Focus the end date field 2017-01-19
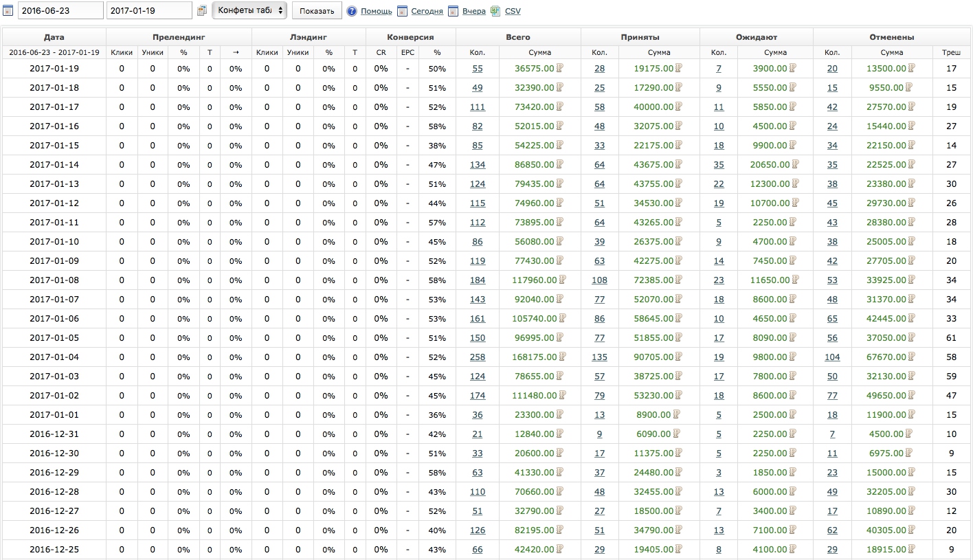Image resolution: width=973 pixels, height=560 pixels. pyautogui.click(x=148, y=10)
